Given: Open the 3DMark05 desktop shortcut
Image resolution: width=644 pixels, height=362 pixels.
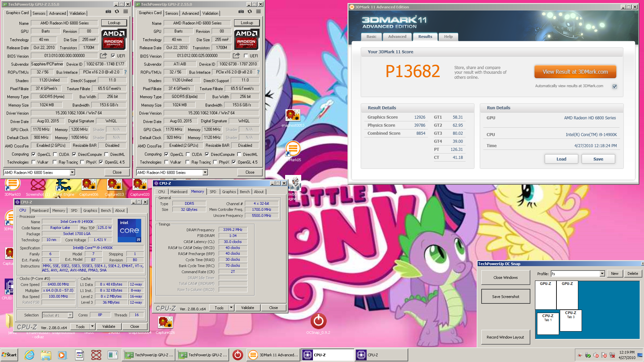Looking at the screenshot, I should click(293, 151).
